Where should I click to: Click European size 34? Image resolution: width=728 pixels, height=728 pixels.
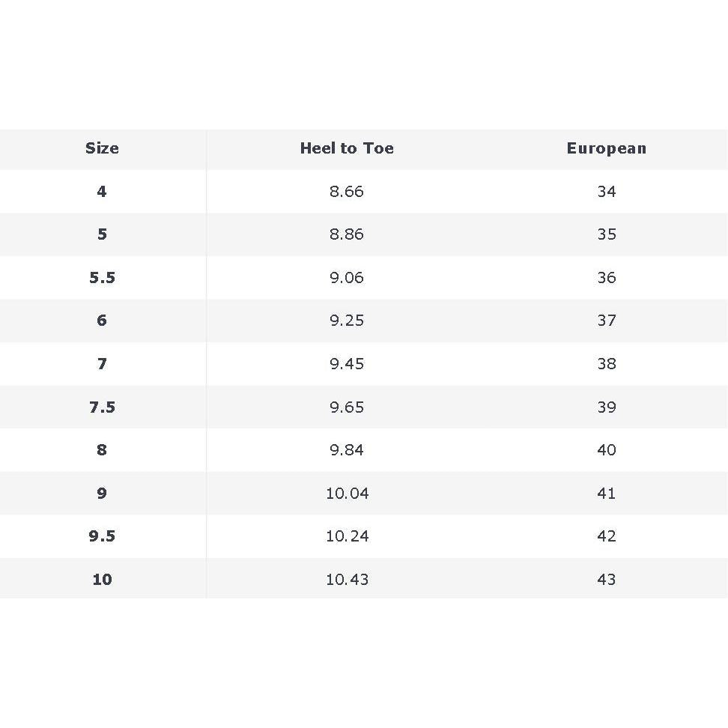pyautogui.click(x=606, y=192)
